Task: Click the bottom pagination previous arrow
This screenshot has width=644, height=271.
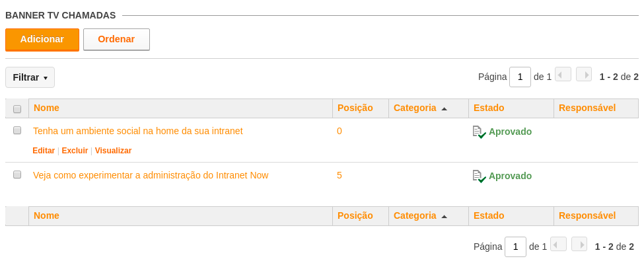Action: (558, 245)
